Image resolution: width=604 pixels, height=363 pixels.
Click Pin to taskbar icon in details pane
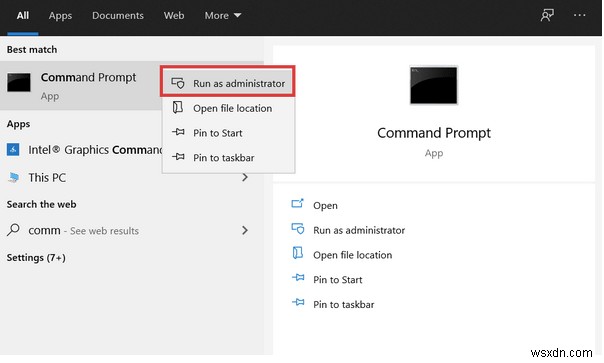[x=298, y=302]
